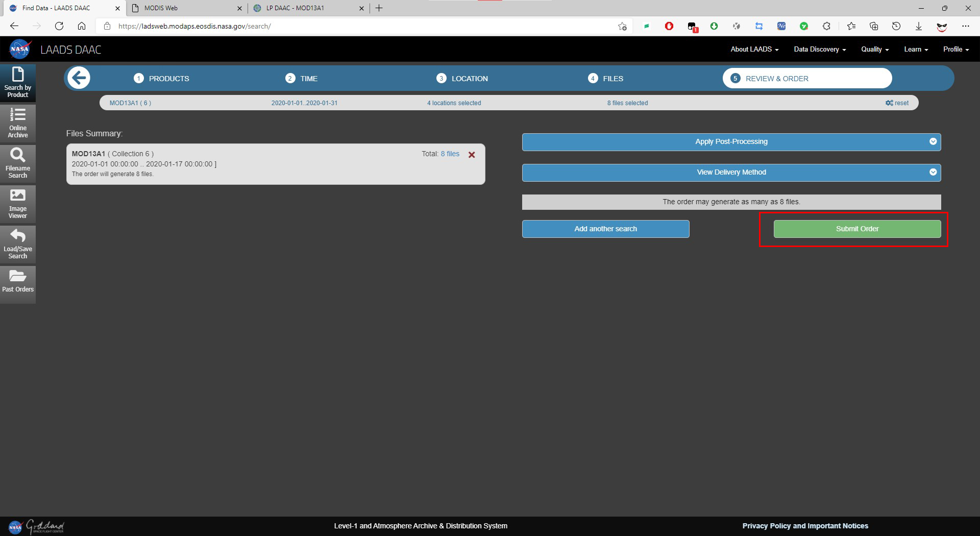Close the MODIS Web tab
This screenshot has height=536, width=980.
click(x=239, y=8)
